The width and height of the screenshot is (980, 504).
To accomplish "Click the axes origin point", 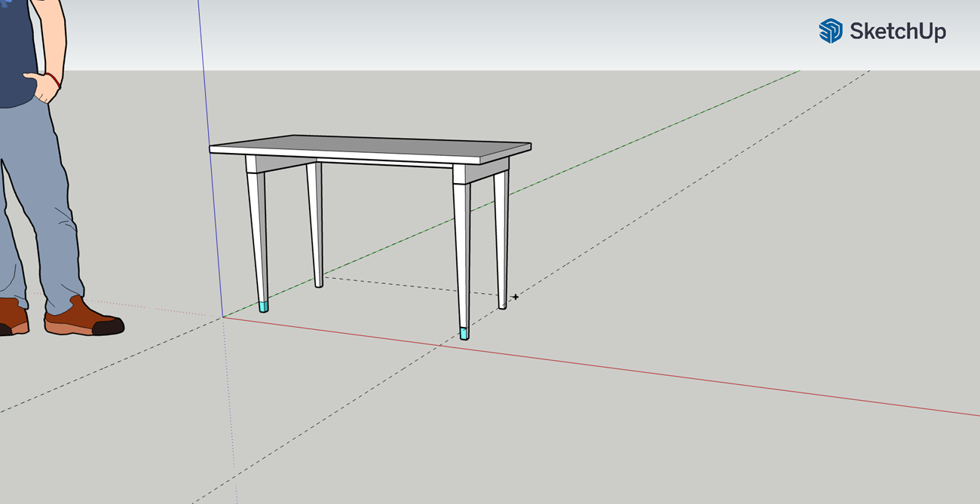I will coord(223,317).
